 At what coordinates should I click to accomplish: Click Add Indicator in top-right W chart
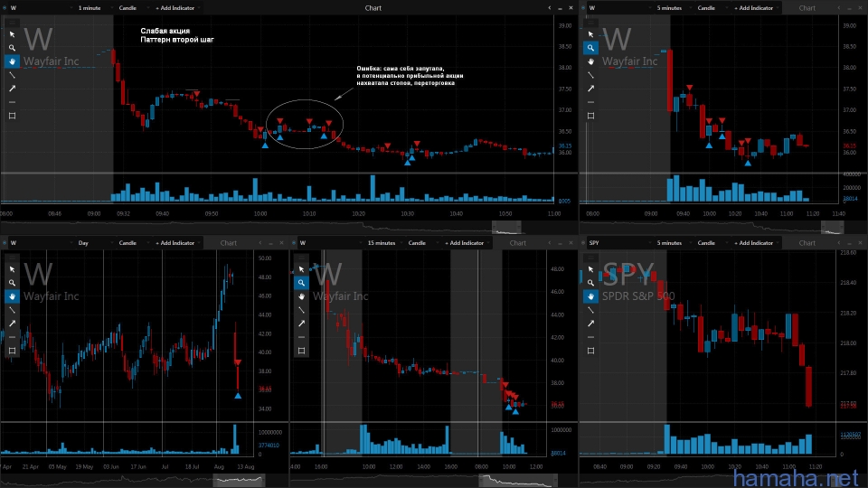[x=754, y=8]
